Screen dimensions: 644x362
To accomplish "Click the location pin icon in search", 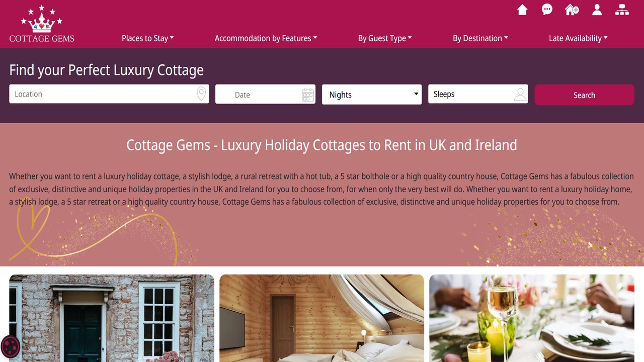I will pyautogui.click(x=201, y=94).
